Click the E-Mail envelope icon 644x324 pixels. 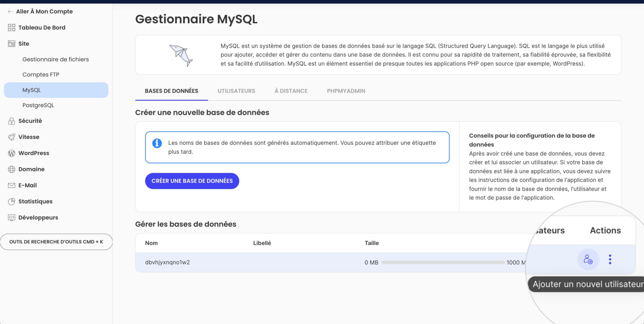pyautogui.click(x=12, y=185)
